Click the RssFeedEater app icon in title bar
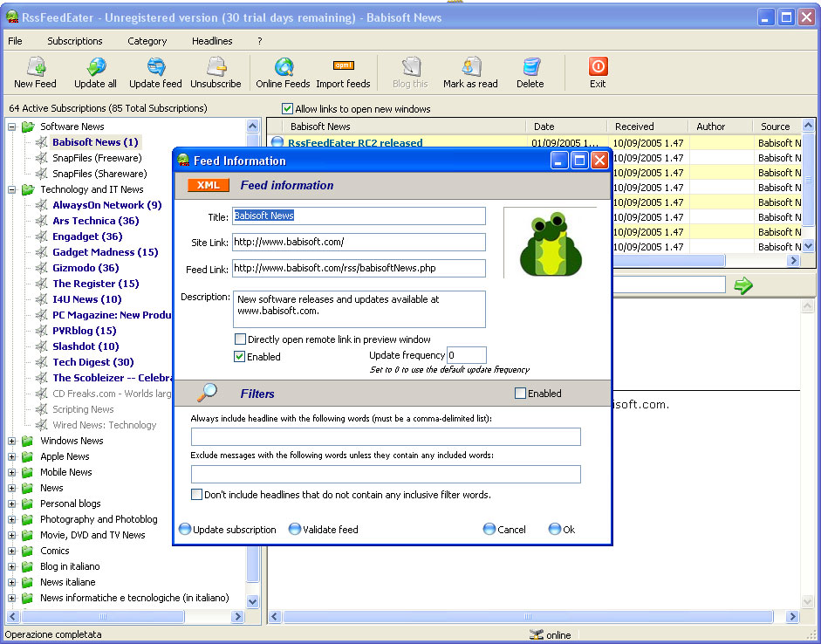Viewport: 821px width, 644px height. pyautogui.click(x=12, y=17)
